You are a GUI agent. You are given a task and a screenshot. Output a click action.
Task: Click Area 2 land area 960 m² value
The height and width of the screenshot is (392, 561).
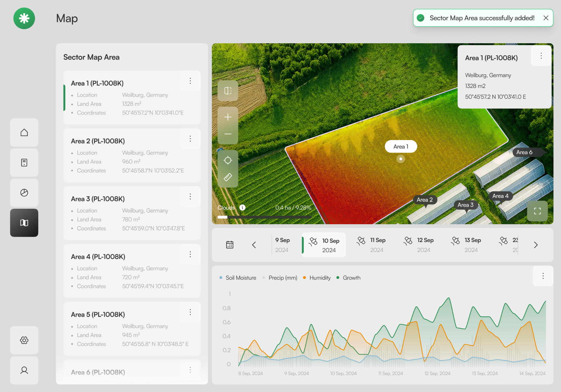(x=131, y=162)
